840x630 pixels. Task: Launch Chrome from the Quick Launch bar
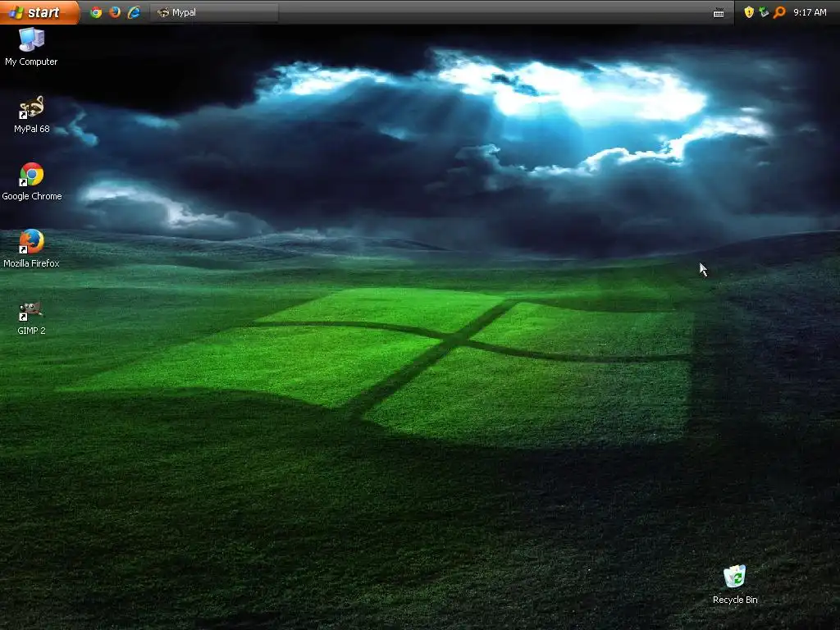[x=96, y=12]
